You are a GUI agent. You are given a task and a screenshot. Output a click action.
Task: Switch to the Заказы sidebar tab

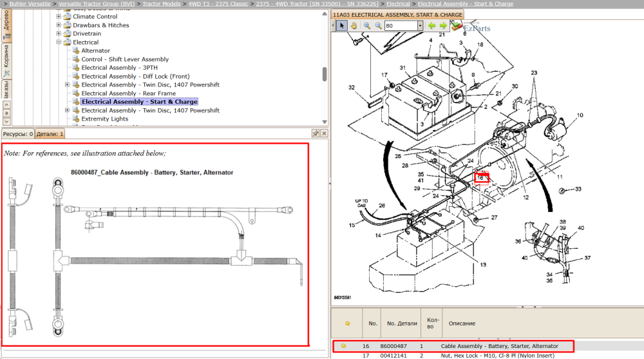point(6,89)
